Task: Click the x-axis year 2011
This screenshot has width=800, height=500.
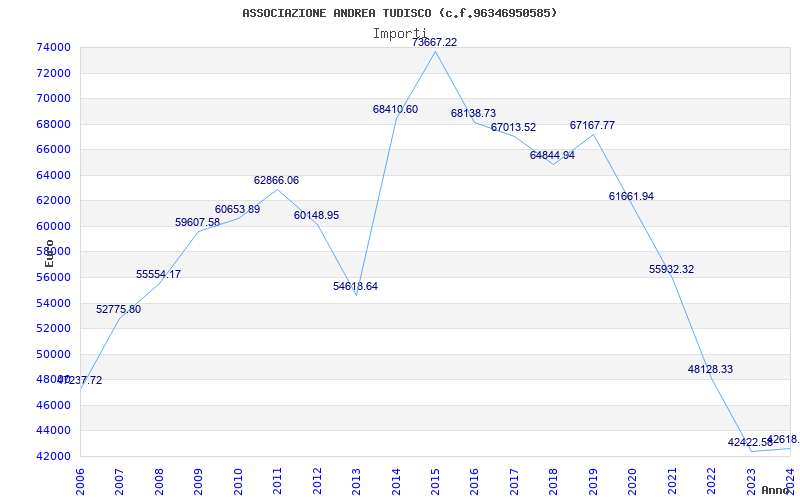Action: pos(278,481)
